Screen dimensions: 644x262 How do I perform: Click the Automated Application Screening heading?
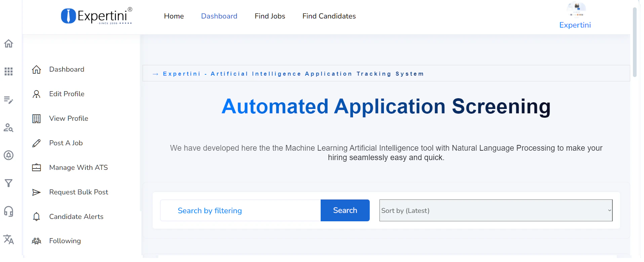pos(386,106)
